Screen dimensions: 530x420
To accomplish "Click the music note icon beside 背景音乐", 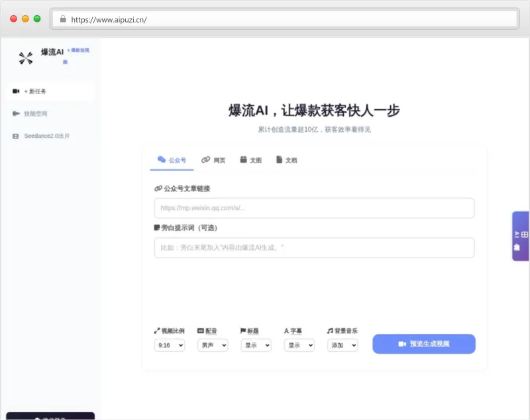I will (x=330, y=331).
